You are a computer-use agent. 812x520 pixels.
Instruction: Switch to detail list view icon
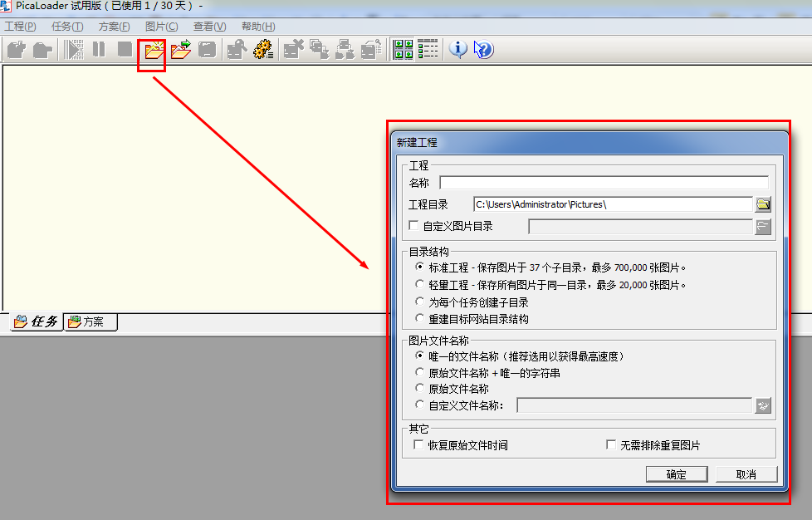click(428, 50)
